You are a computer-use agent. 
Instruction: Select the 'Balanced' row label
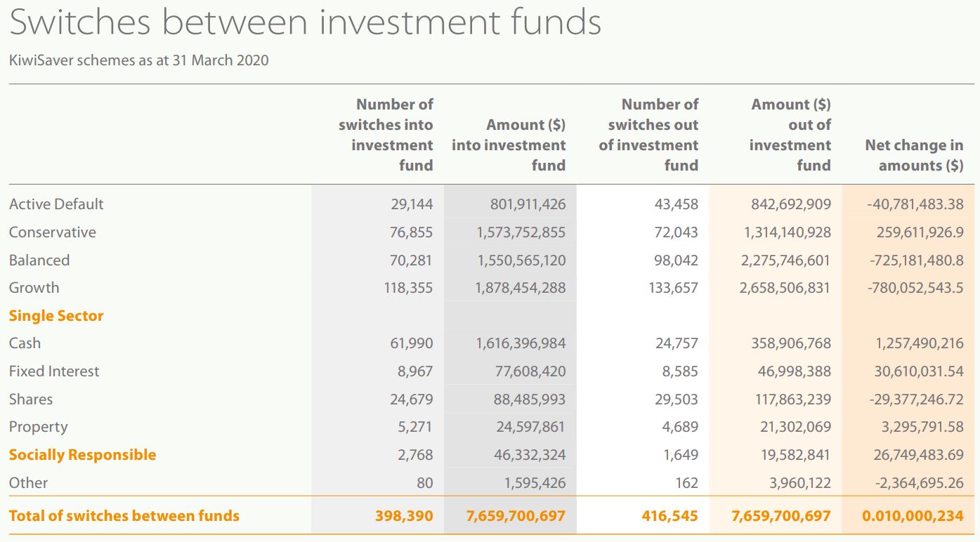(39, 260)
